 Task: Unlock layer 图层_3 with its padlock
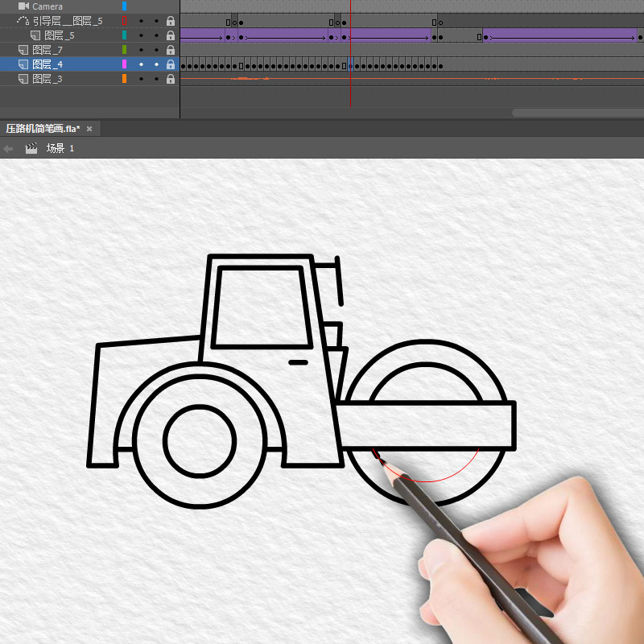click(171, 79)
